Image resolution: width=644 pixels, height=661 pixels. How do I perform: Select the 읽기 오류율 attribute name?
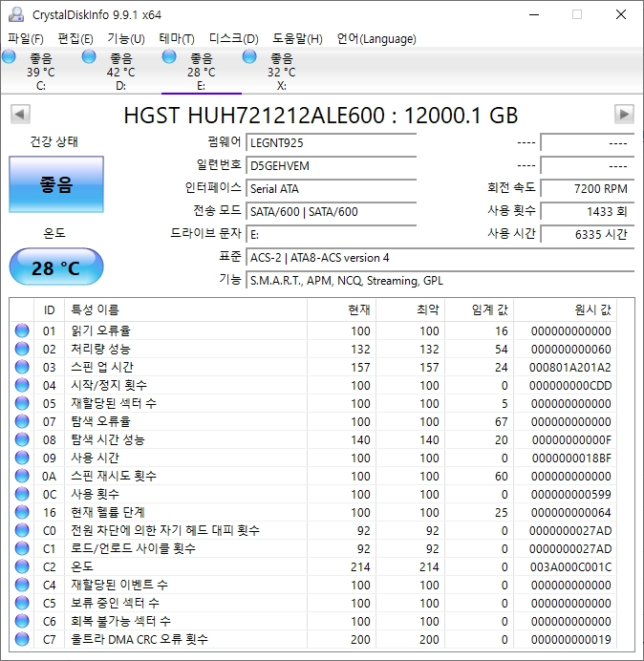[100, 330]
